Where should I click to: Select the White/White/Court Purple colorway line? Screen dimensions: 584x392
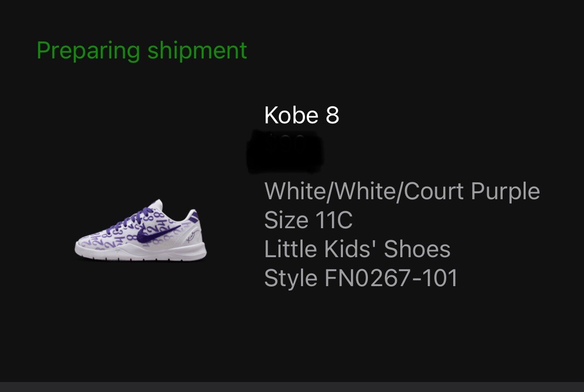(402, 191)
